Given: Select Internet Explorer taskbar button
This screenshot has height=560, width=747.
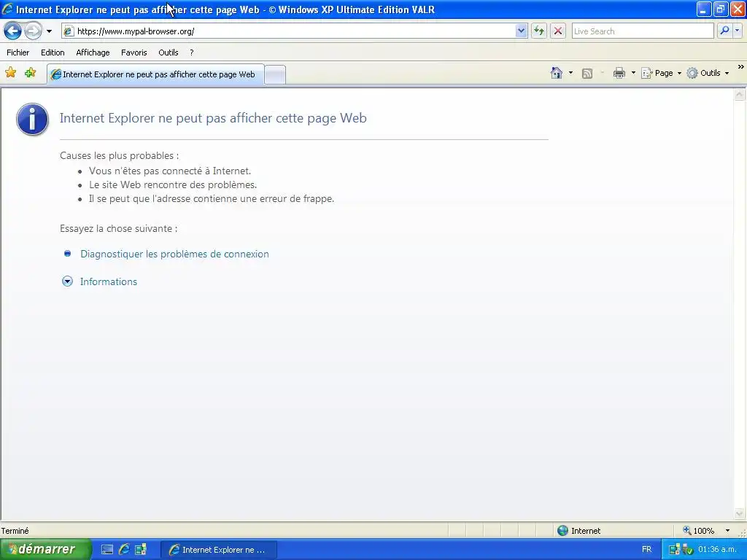Looking at the screenshot, I should click(218, 550).
